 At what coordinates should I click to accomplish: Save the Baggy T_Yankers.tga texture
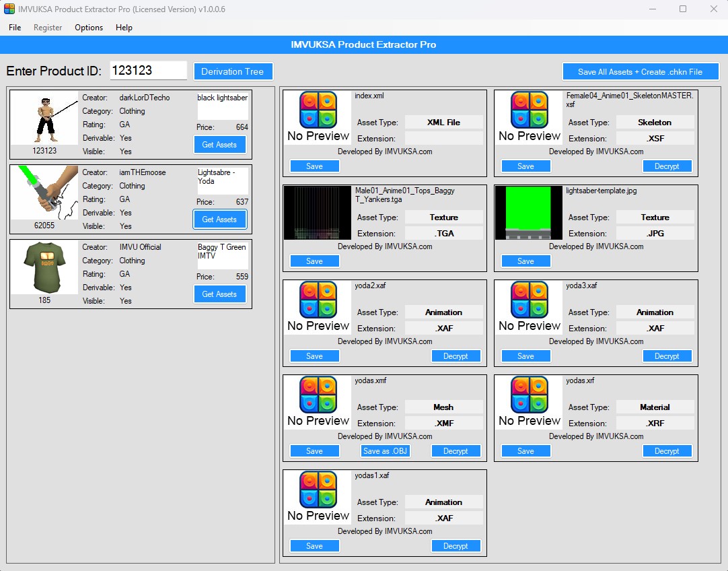point(314,261)
